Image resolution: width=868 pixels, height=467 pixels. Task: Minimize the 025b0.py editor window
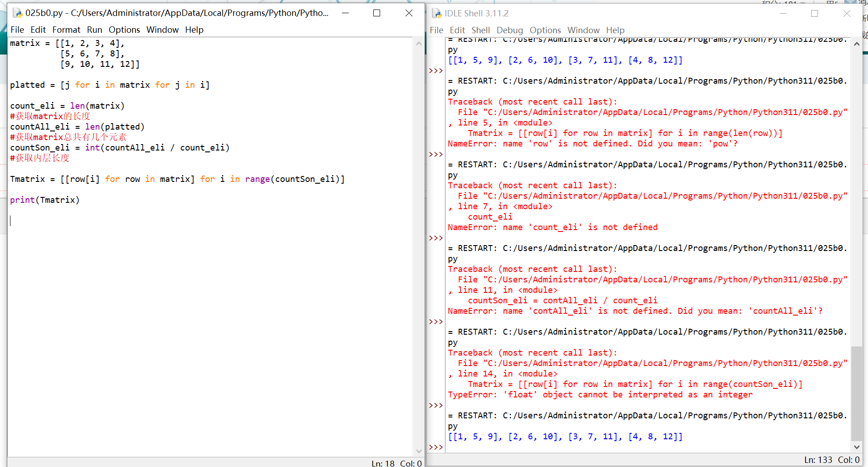(346, 13)
